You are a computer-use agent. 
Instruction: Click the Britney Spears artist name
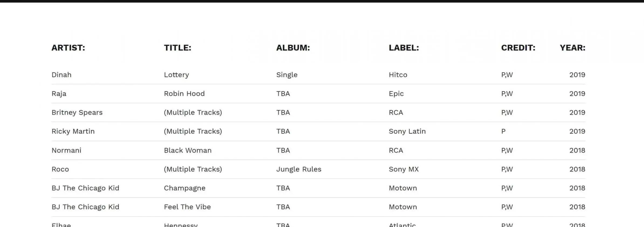click(77, 112)
